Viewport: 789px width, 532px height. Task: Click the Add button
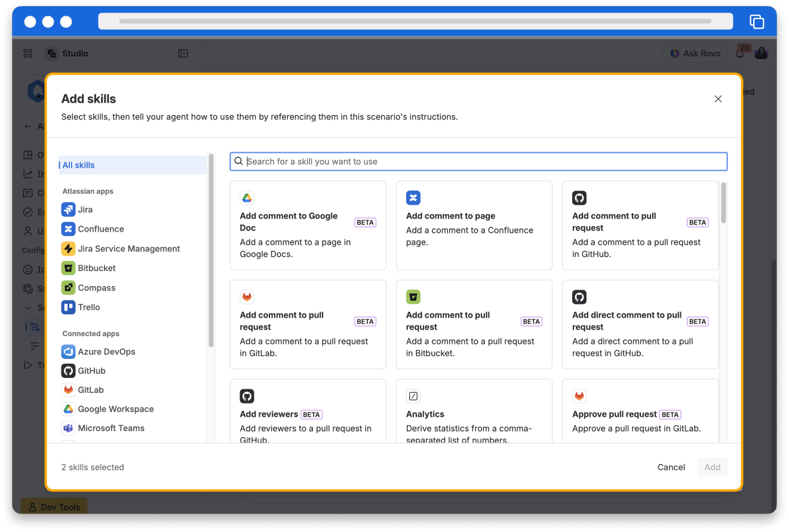pyautogui.click(x=713, y=468)
